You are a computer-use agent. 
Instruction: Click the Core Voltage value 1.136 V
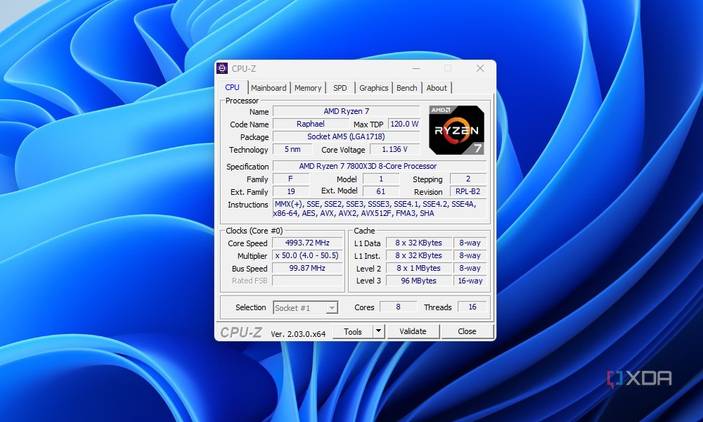[395, 149]
